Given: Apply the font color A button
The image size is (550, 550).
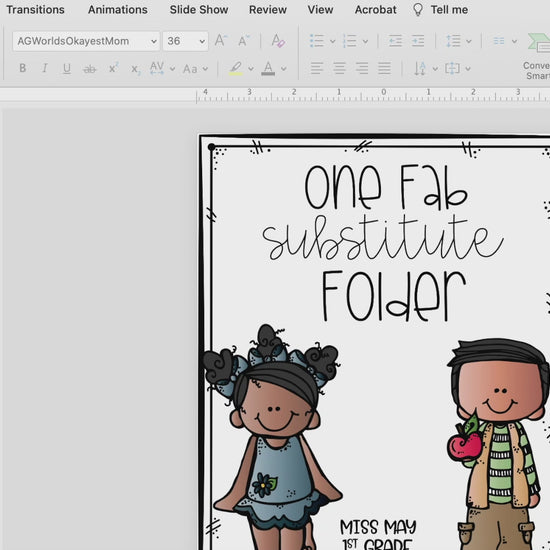Looking at the screenshot, I should [268, 68].
